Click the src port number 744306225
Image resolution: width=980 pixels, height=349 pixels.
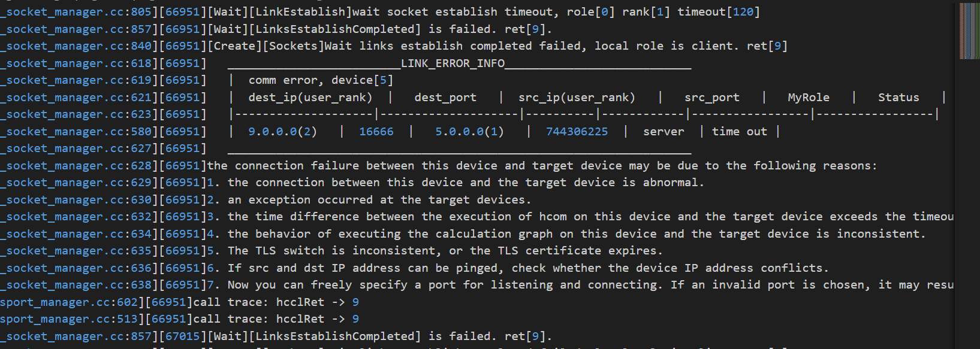pyautogui.click(x=577, y=132)
